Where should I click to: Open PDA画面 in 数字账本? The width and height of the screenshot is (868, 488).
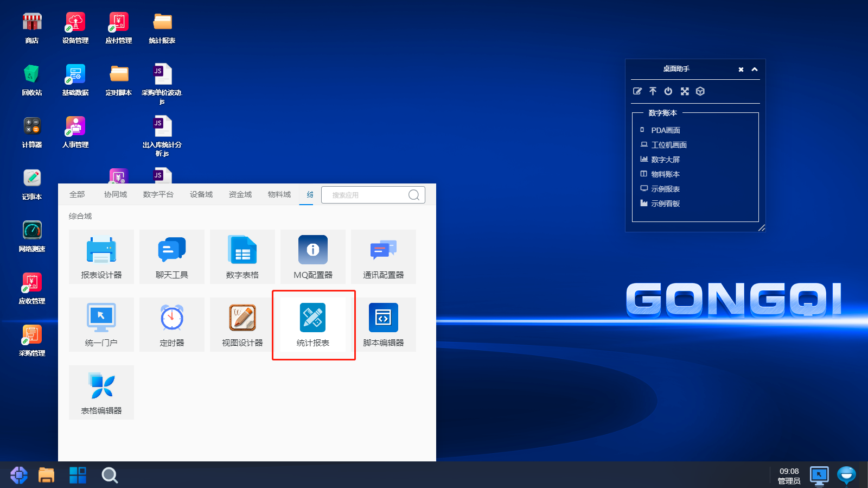tap(666, 130)
